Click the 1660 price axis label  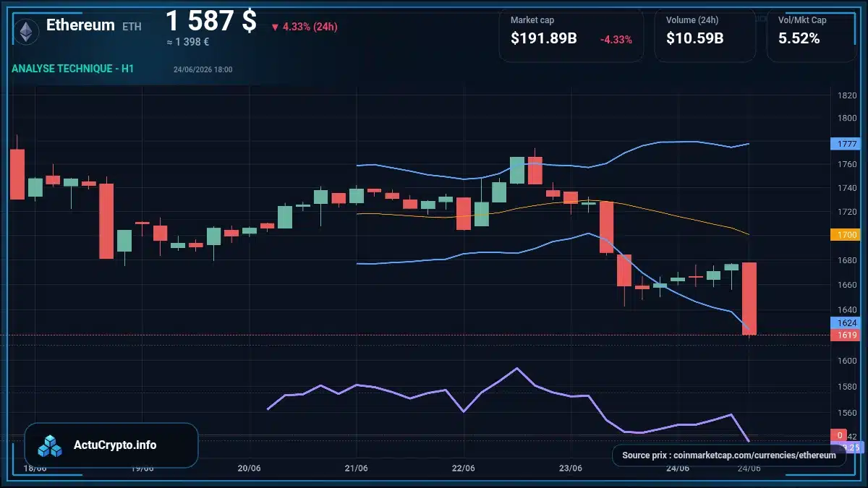pos(847,285)
